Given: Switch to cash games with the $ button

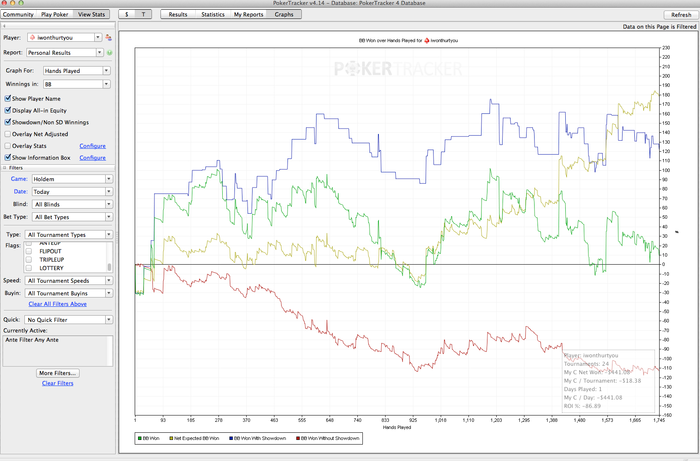Looking at the screenshot, I should coord(127,14).
